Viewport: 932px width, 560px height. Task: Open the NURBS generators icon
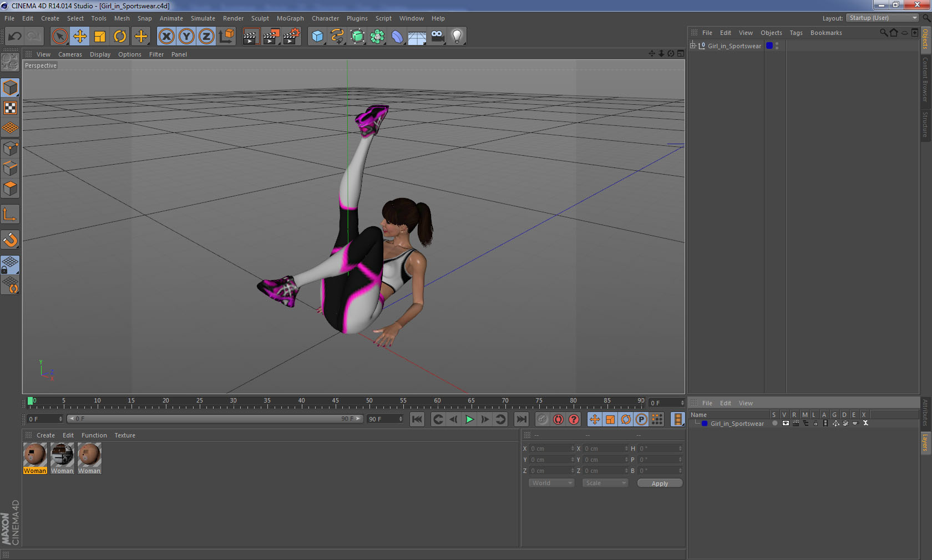coord(357,37)
